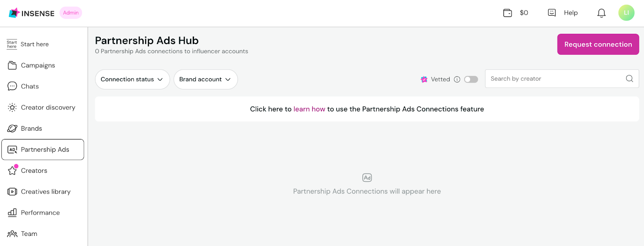Expand the Connection status dropdown

click(132, 79)
